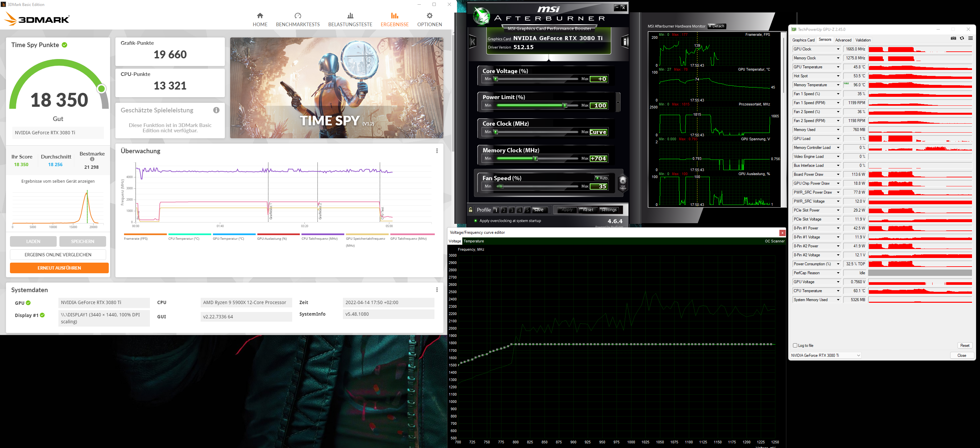Click the info icon beside Geschätzte Spieleleistung
Viewport: 980px width, 448px height.
[216, 110]
